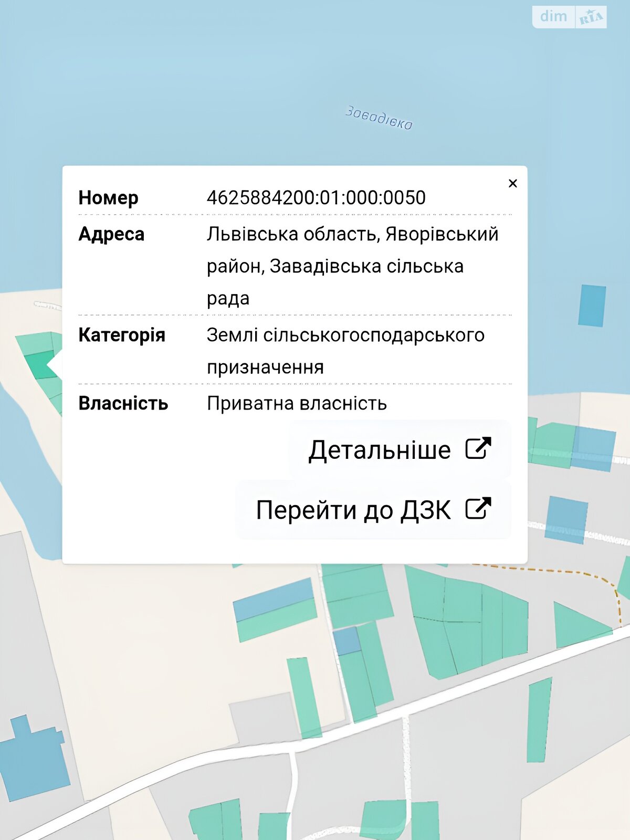Image resolution: width=630 pixels, height=840 pixels.
Task: Select the blue parcel in the water area
Action: (x=592, y=306)
